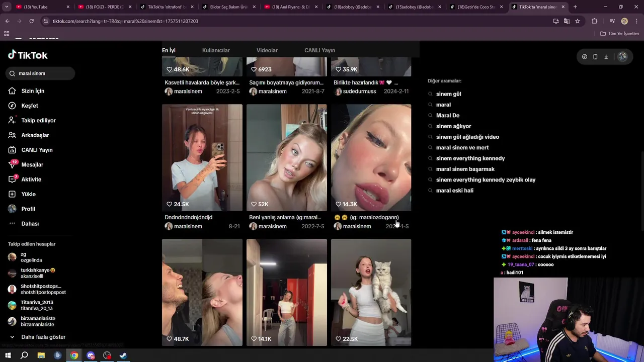The width and height of the screenshot is (644, 362).
Task: Bookmark page with star icon
Action: tap(578, 21)
